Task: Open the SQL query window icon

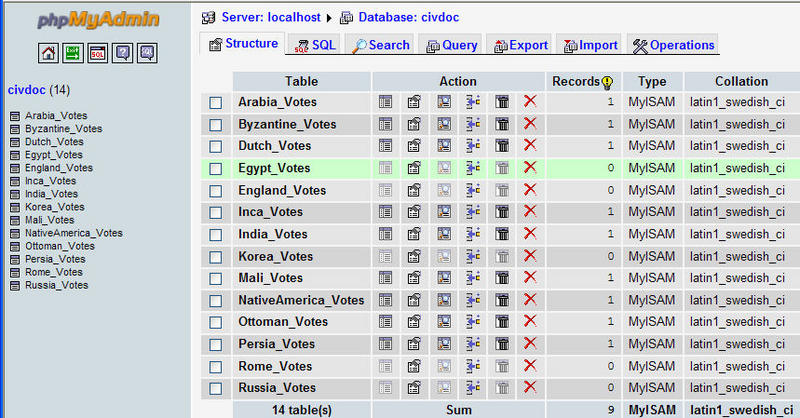Action: point(98,53)
